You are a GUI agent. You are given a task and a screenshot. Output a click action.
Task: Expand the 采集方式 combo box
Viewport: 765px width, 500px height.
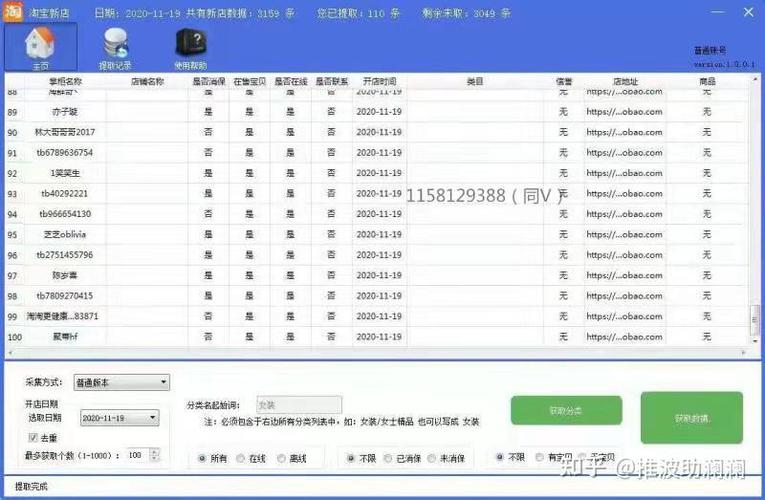(x=121, y=382)
